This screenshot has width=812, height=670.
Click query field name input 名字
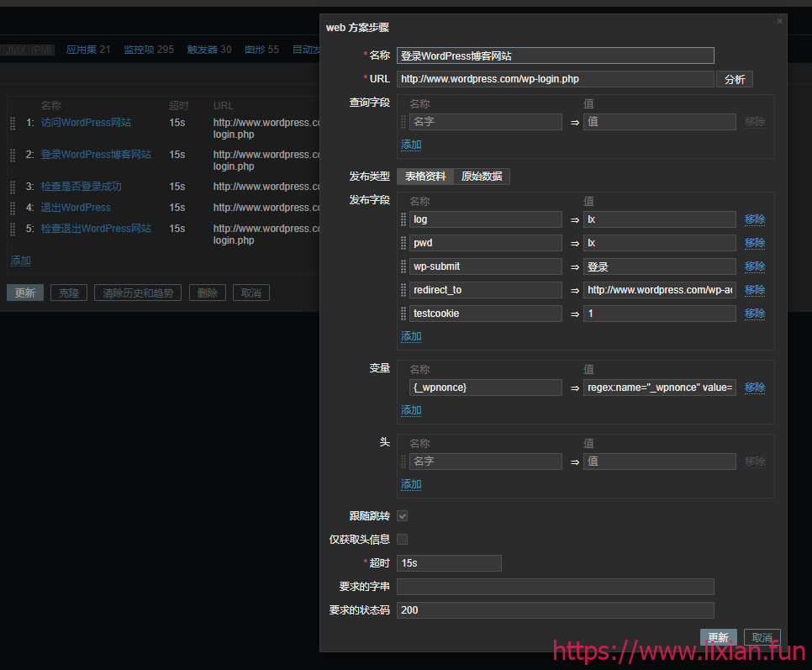point(485,122)
